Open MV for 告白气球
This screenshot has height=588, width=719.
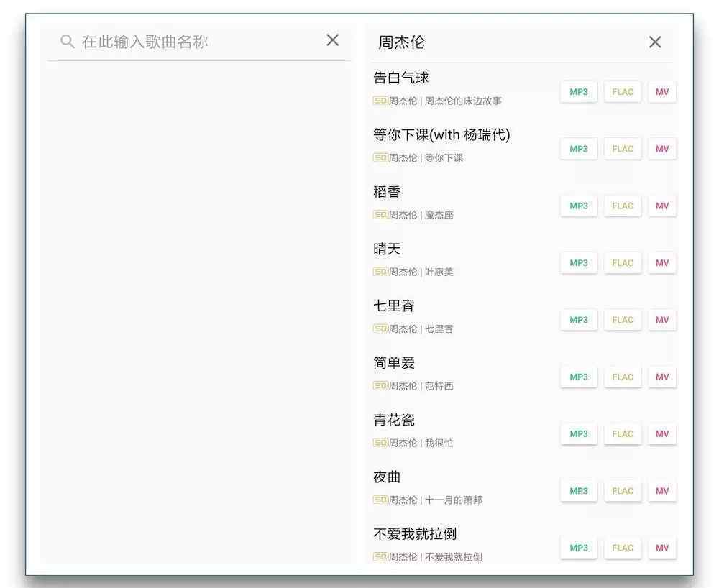pyautogui.click(x=662, y=92)
